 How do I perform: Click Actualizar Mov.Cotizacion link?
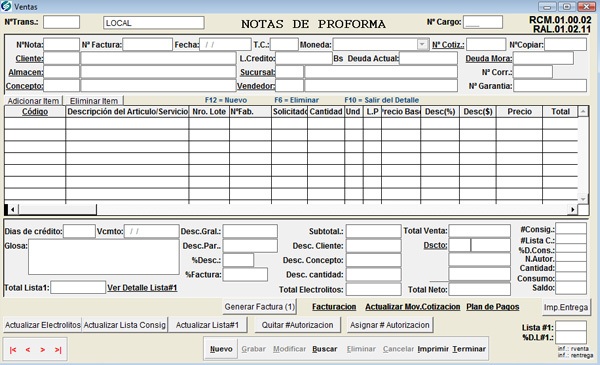coord(412,307)
